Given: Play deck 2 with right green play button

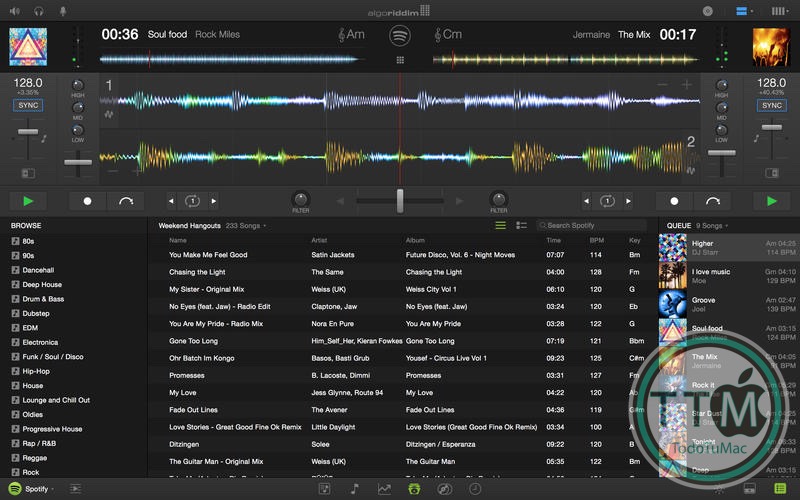Looking at the screenshot, I should tap(771, 201).
